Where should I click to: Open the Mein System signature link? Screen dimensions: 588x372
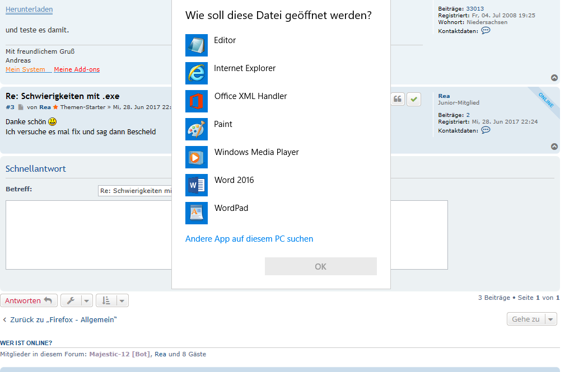coord(26,69)
